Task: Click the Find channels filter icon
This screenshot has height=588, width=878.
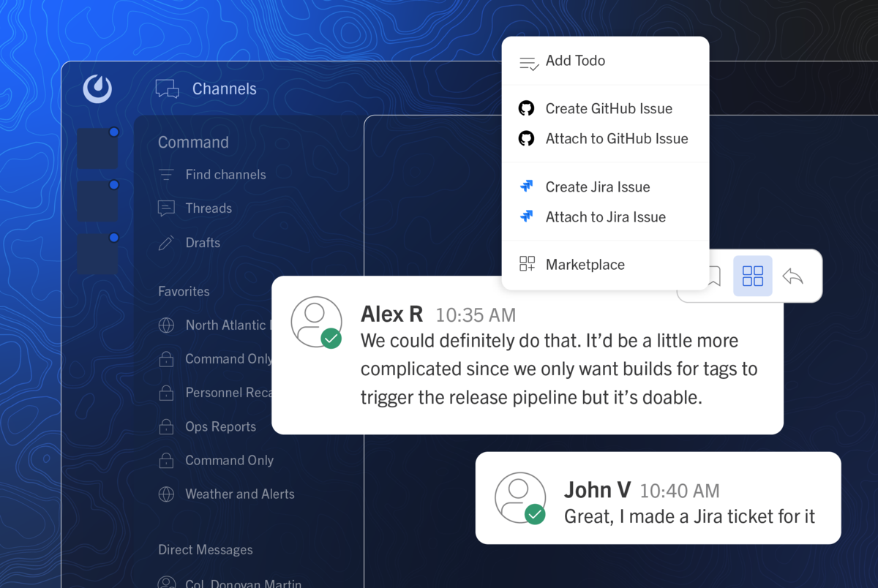Action: [x=166, y=175]
